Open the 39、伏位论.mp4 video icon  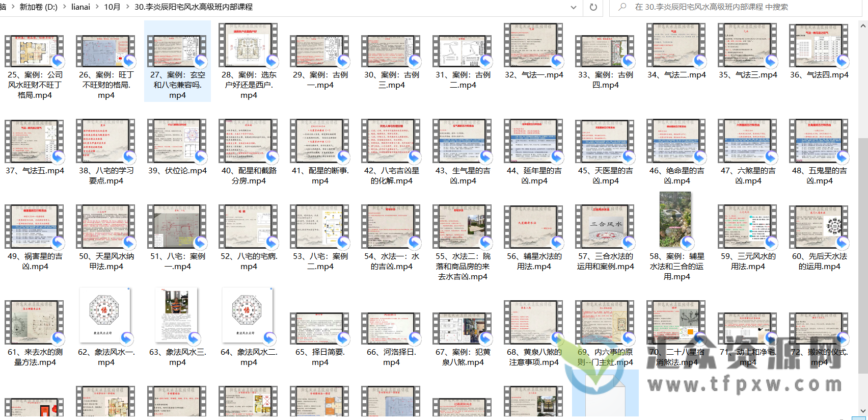(x=177, y=142)
